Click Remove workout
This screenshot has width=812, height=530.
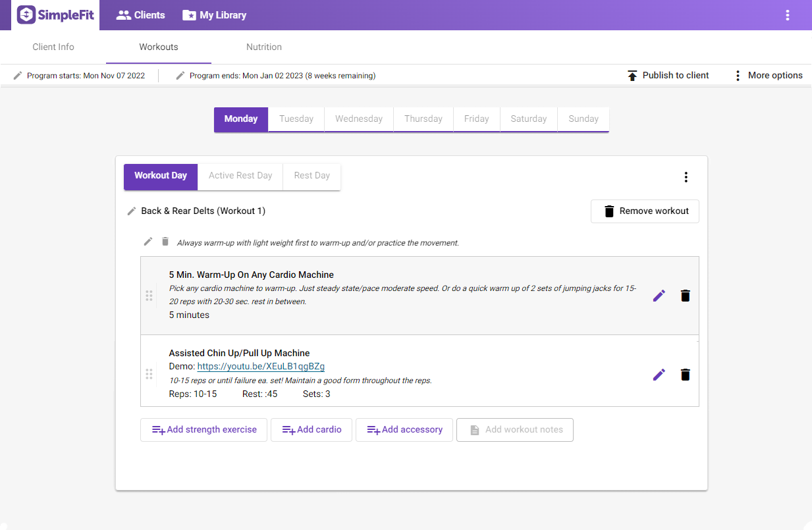(x=644, y=211)
